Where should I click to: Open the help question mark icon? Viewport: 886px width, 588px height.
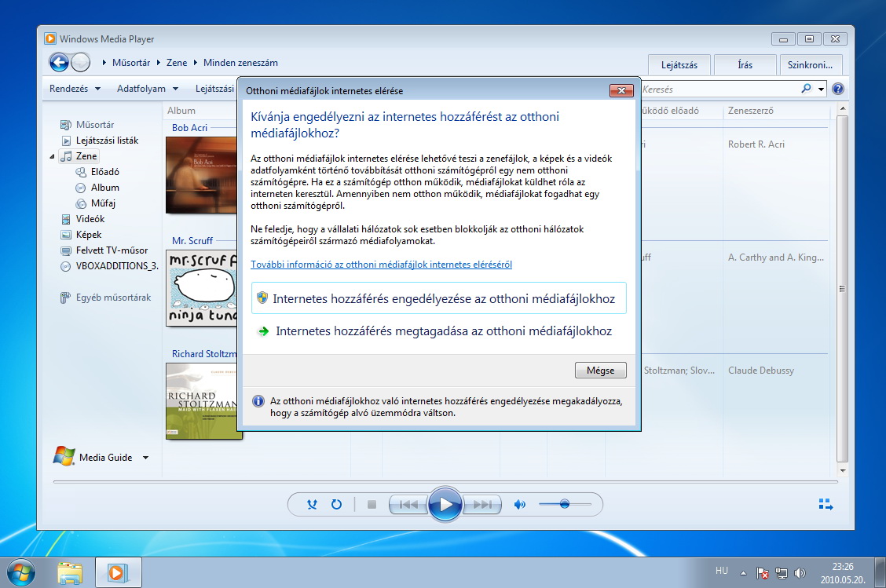pos(837,89)
